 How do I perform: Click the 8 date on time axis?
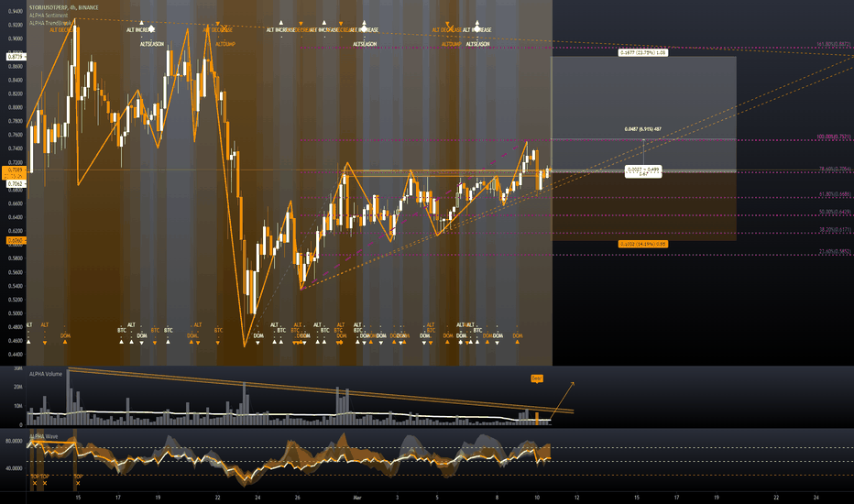click(x=497, y=498)
